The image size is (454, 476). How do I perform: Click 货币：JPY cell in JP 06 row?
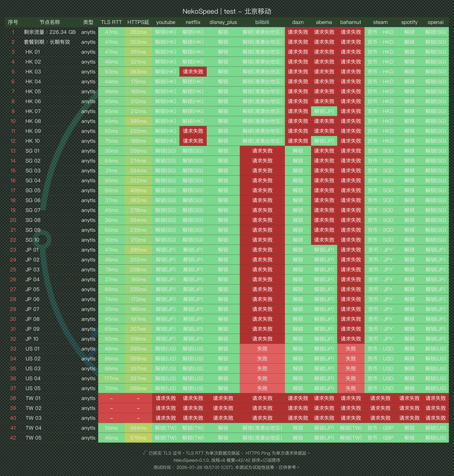tap(380, 299)
